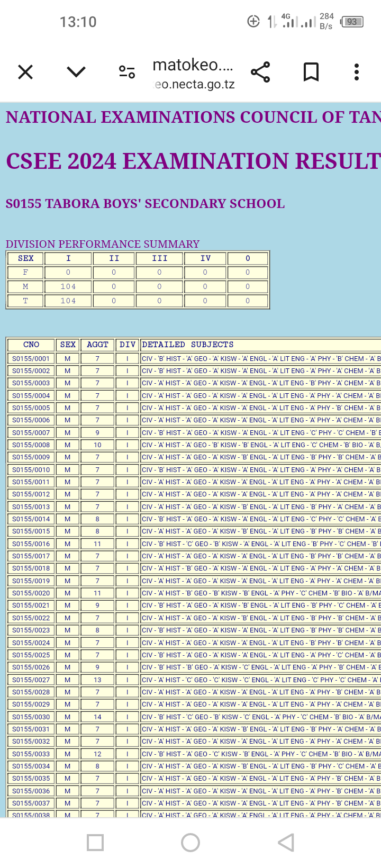Click aggregate 14 for S0155/0030
The width and height of the screenshot is (381, 868).
pyautogui.click(x=97, y=717)
